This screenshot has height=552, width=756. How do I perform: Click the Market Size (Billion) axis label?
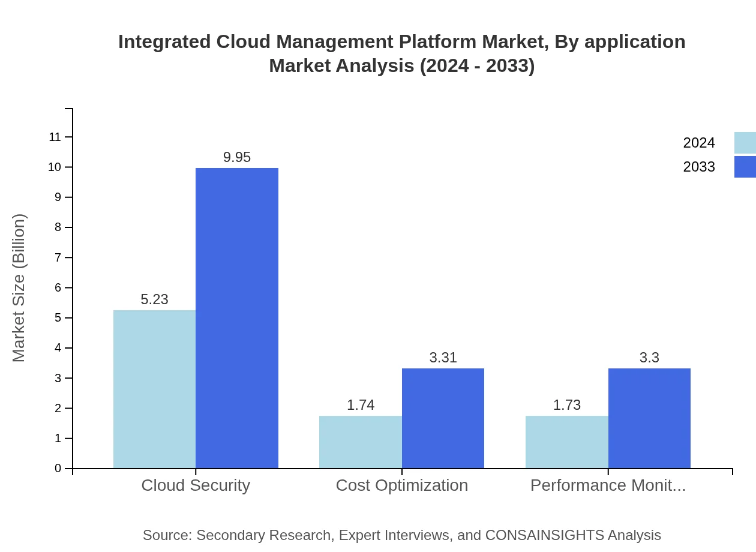click(x=19, y=288)
